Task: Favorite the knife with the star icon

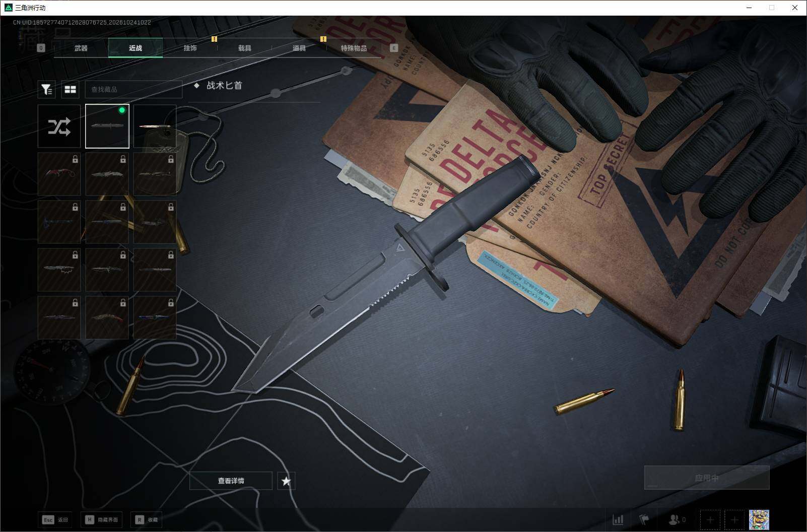Action: (x=286, y=481)
